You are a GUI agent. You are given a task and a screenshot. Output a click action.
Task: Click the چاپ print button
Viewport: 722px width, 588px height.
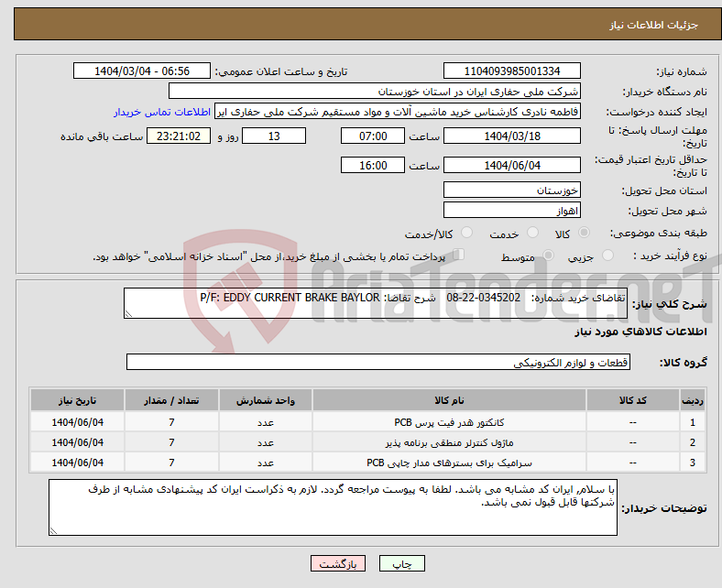click(401, 563)
